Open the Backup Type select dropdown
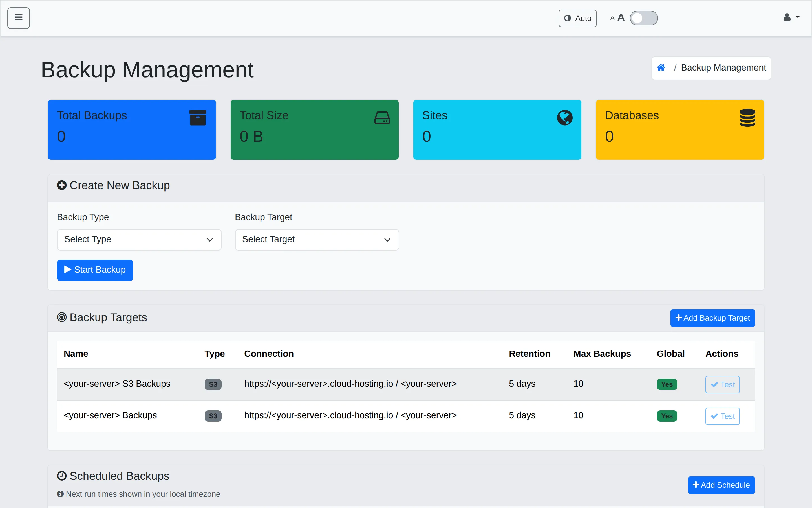 click(x=139, y=240)
